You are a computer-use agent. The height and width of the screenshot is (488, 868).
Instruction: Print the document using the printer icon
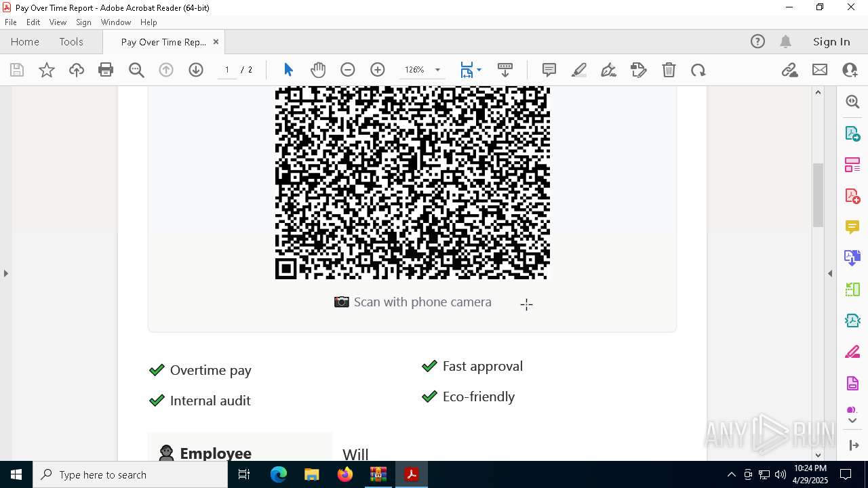coord(106,70)
